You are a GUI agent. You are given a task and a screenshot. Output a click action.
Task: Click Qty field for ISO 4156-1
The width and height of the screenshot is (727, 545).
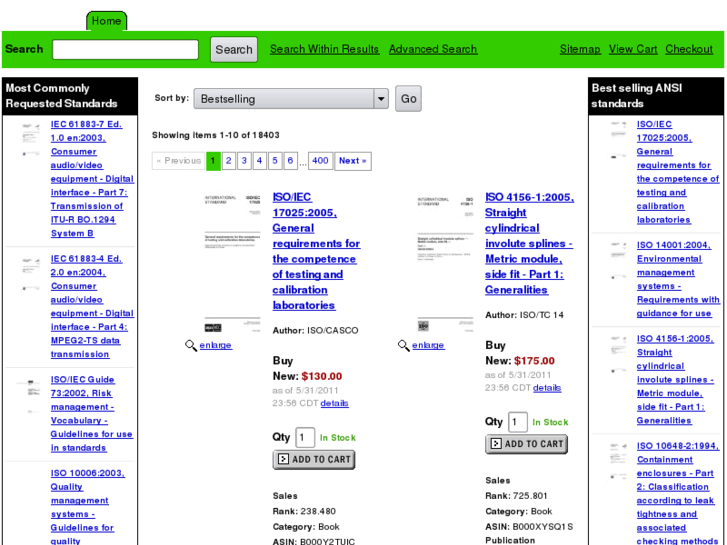click(518, 422)
